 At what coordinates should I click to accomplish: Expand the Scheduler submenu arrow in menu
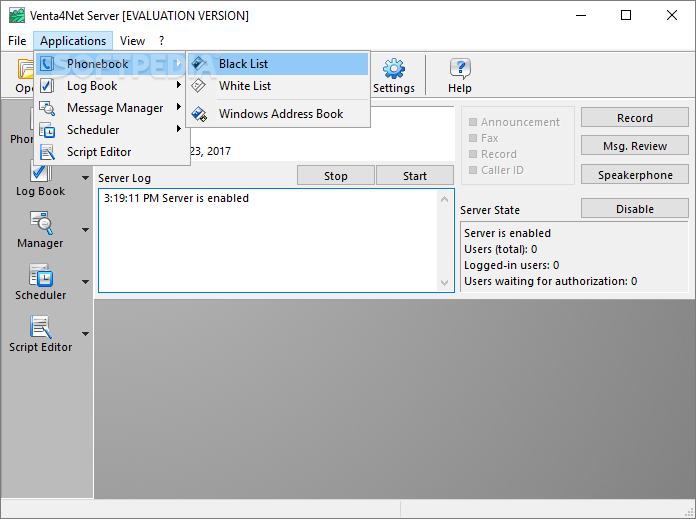point(178,129)
